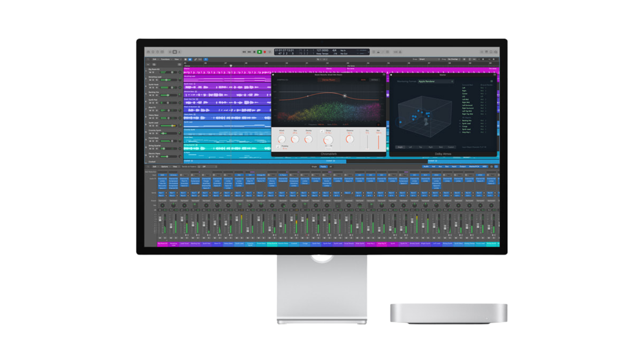The width and height of the screenshot is (644, 363).
Task: Mute the Synth Hook track
Action: tap(150, 88)
